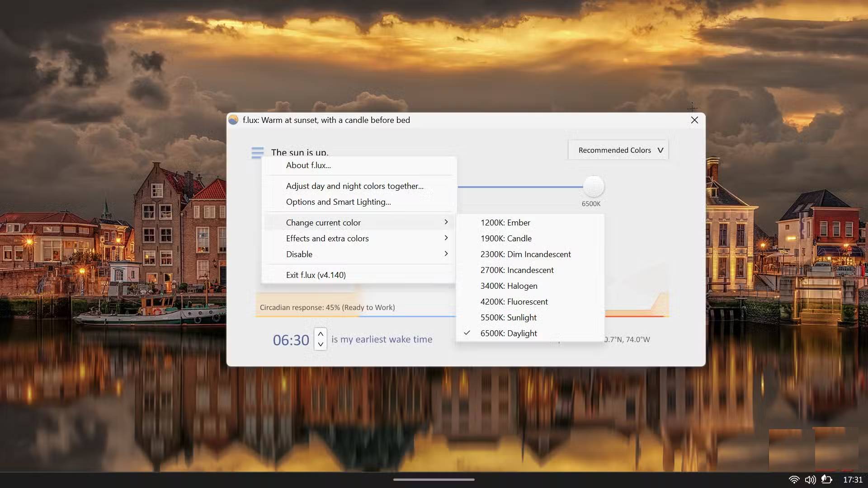Expand the Disable submenu
The width and height of the screenshot is (868, 488).
(x=299, y=254)
